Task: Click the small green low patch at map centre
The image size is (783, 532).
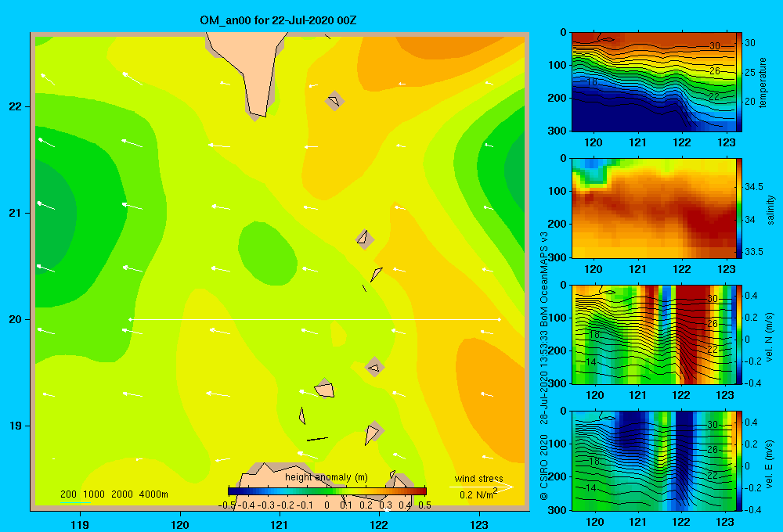Action: [267, 252]
